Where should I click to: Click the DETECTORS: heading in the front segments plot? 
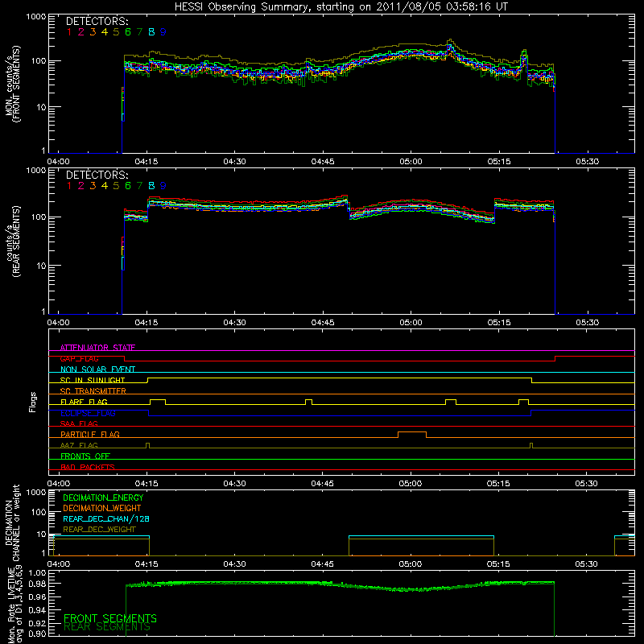point(97,21)
